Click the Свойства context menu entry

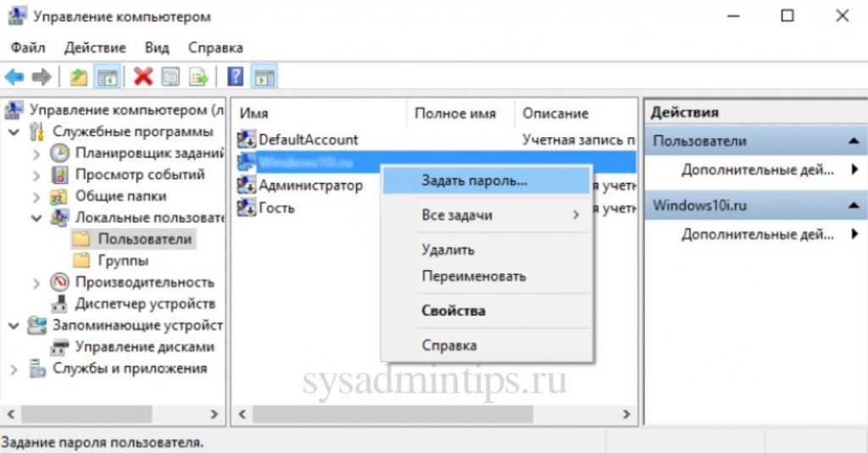pos(453,310)
